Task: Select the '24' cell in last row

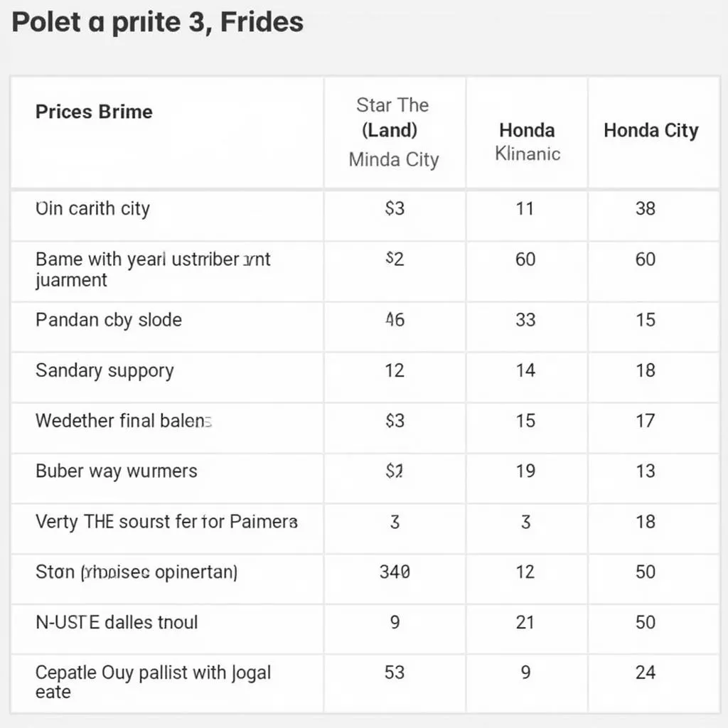Action: pos(646,673)
